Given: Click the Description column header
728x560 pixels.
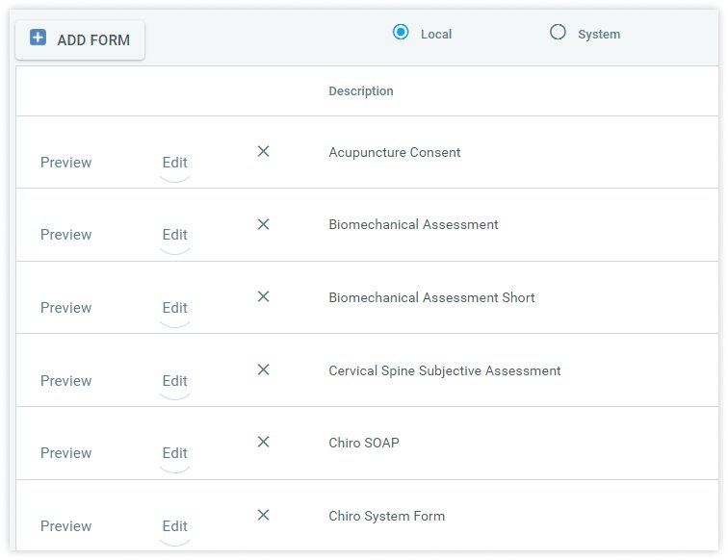Looking at the screenshot, I should click(361, 91).
